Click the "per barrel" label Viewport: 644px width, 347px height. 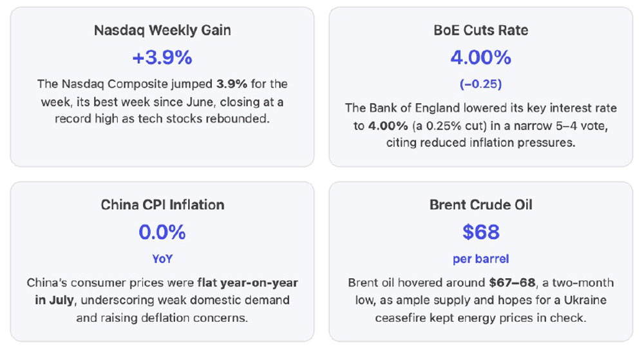481,259
